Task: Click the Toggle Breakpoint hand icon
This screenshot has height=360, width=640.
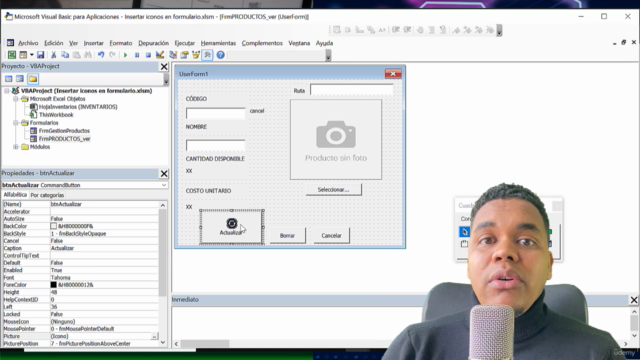Action: pos(420,30)
